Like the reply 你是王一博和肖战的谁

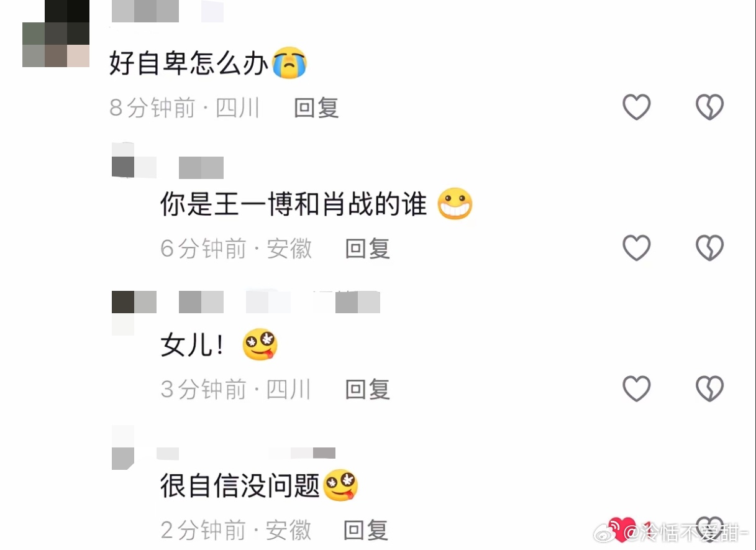point(637,248)
